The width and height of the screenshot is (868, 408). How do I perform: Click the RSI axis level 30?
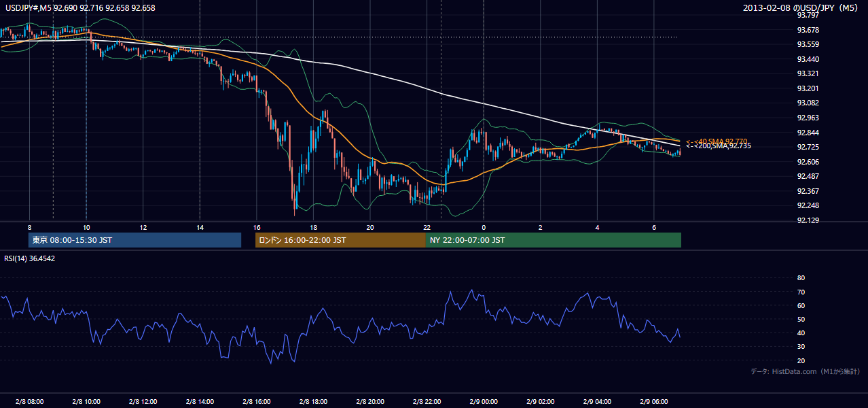801,347
